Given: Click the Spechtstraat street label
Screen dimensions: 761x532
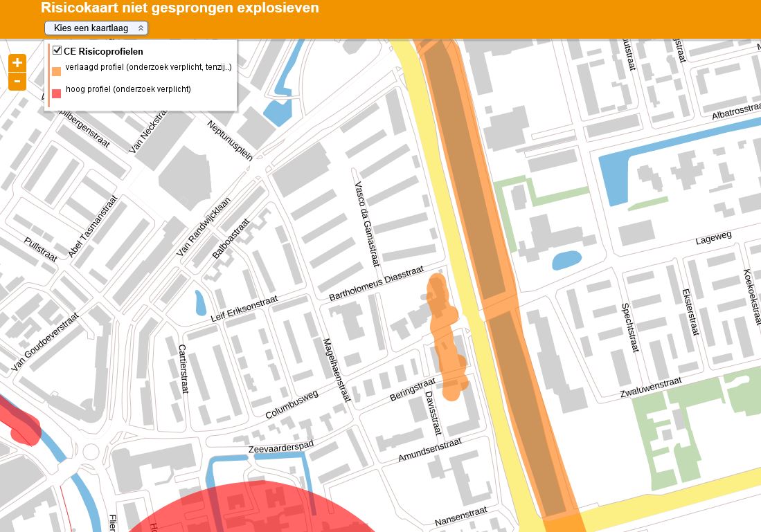Looking at the screenshot, I should pyautogui.click(x=630, y=327).
